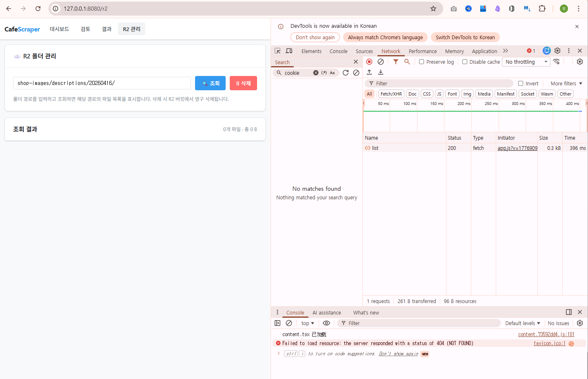Open DevTools settings gear
Image resolution: width=588 pixels, height=379 pixels.
557,51
